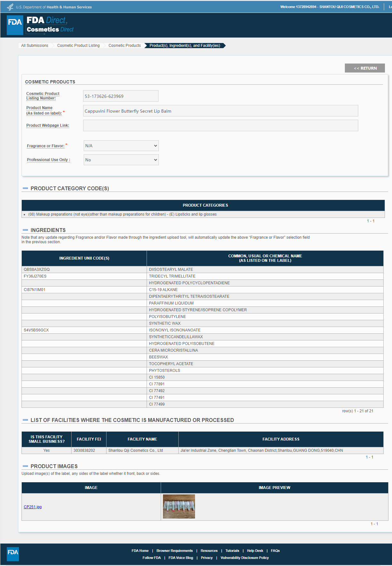The height and width of the screenshot is (566, 392).
Task: Go to All Submissions breadcrumb
Action: click(35, 46)
